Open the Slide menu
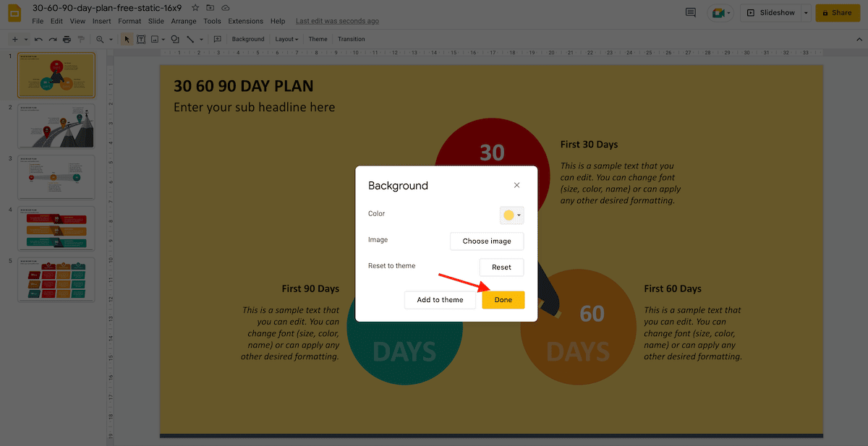This screenshot has width=868, height=446. [156, 21]
